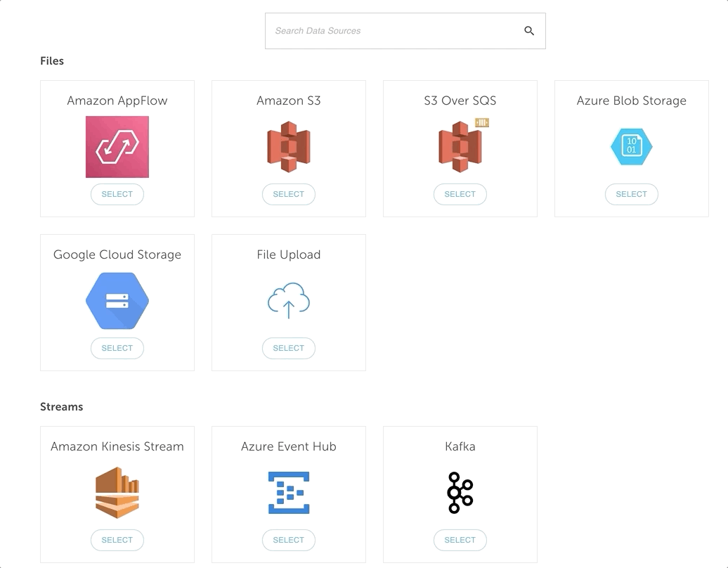The height and width of the screenshot is (568, 728).
Task: Click the Azure Event Hub title
Action: click(288, 446)
